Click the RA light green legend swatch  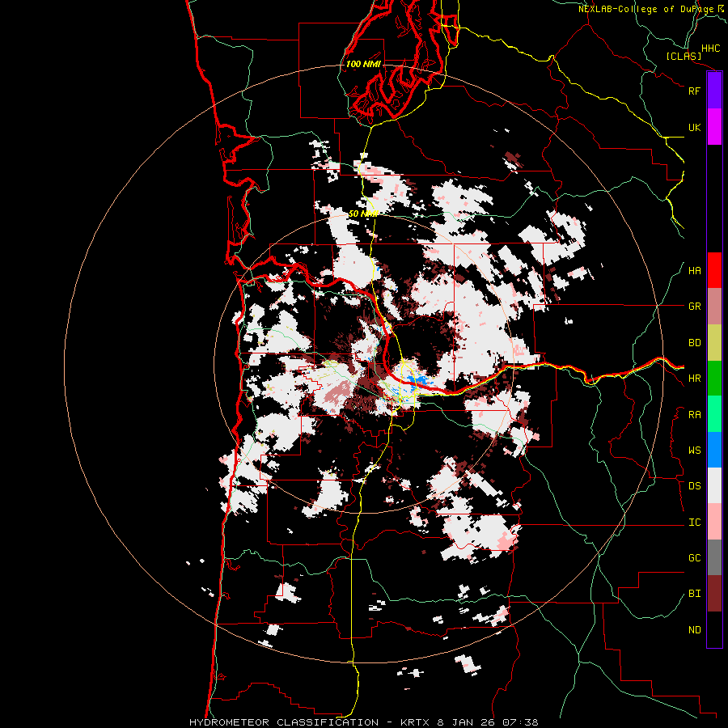coord(714,414)
